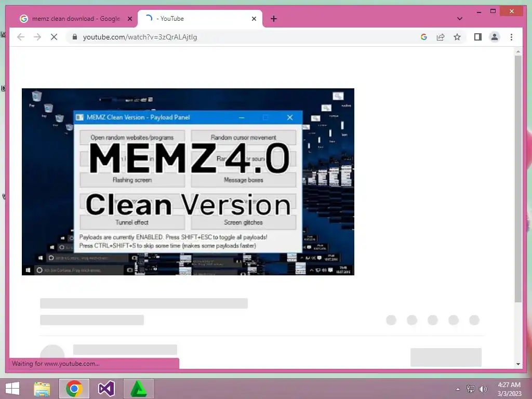Click the Chrome taskbar icon

click(x=74, y=389)
